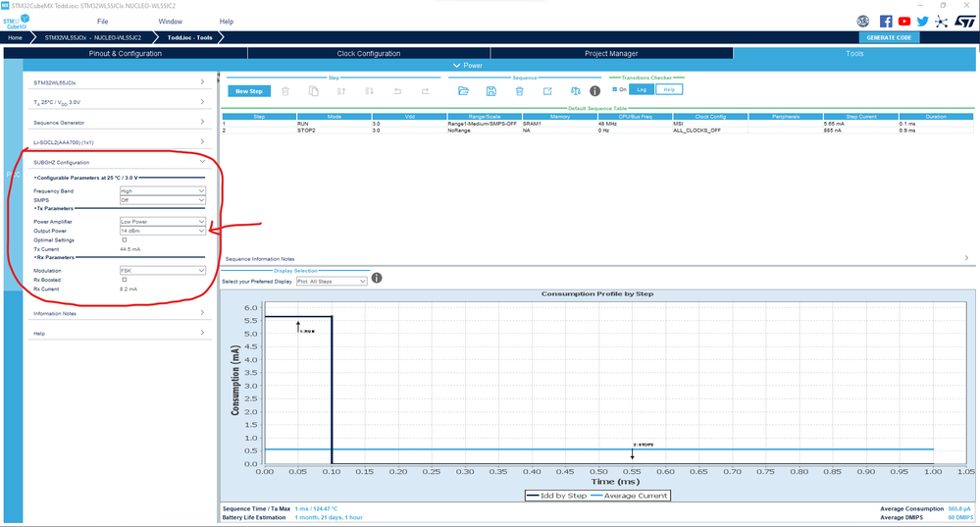The width and height of the screenshot is (980, 527).
Task: Open the Output Power dropdown
Action: tap(163, 232)
